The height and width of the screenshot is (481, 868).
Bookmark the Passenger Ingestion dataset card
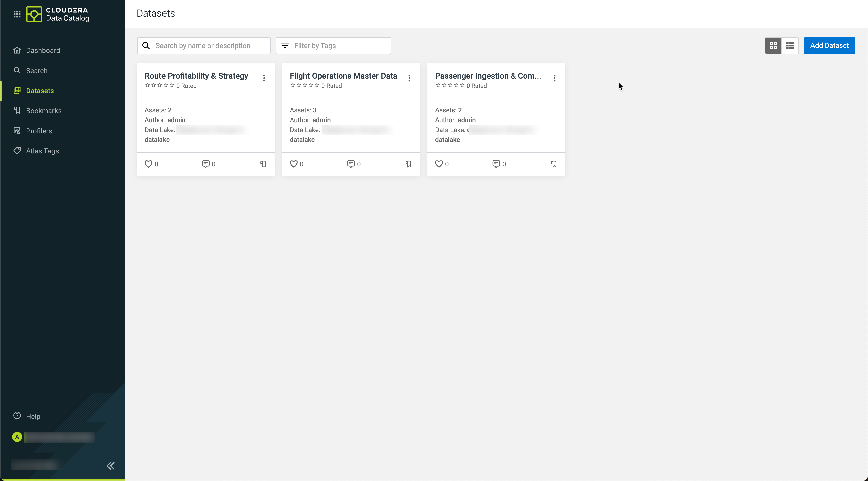pyautogui.click(x=554, y=164)
